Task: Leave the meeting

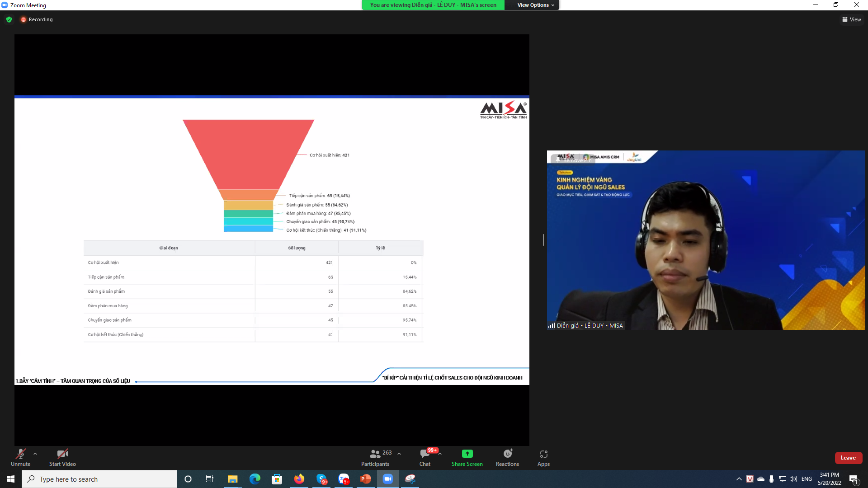Action: pyautogui.click(x=848, y=458)
